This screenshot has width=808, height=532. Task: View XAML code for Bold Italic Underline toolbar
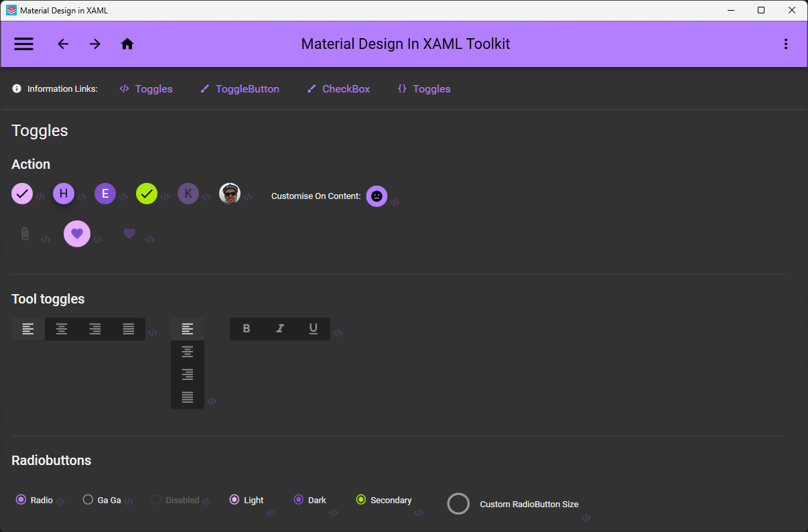click(x=338, y=333)
